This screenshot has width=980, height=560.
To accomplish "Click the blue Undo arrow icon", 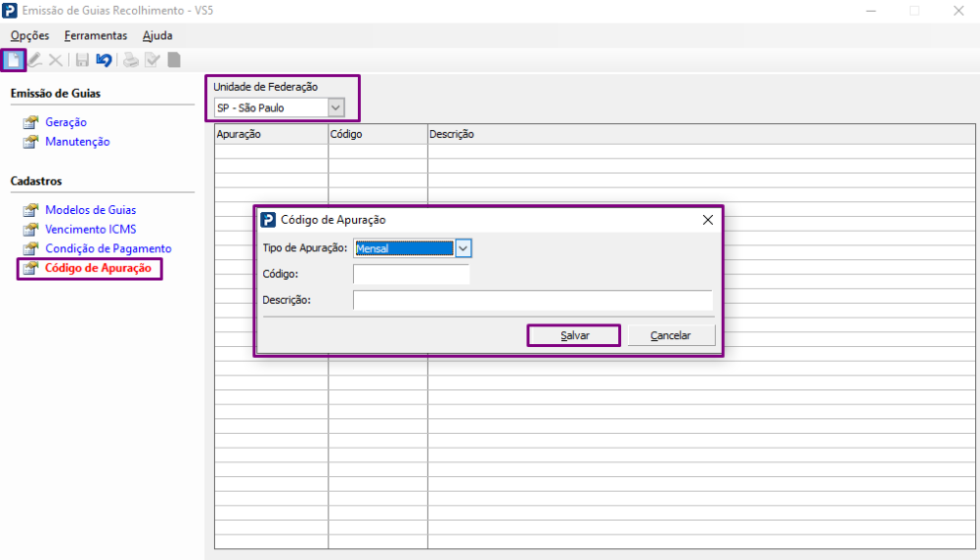I will 104,60.
